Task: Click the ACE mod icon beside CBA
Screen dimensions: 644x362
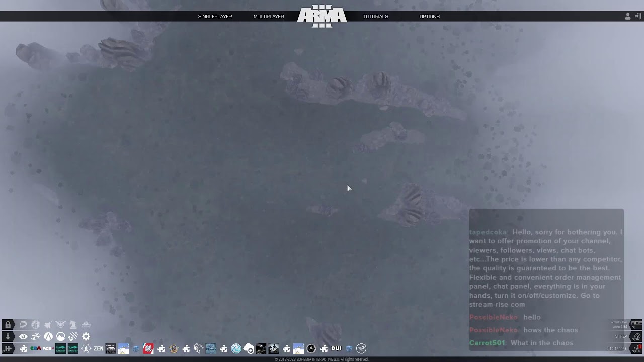Action: [x=48, y=348]
